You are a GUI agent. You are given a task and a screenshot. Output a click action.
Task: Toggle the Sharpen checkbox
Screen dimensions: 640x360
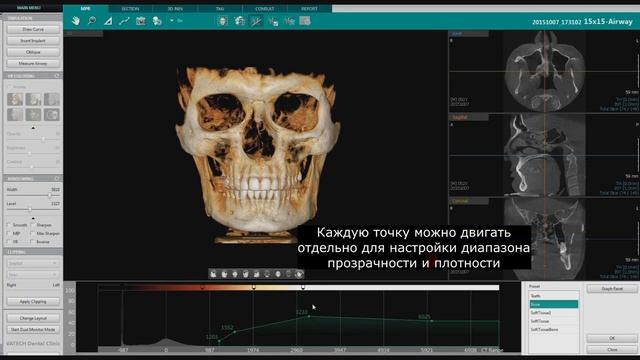coord(32,225)
